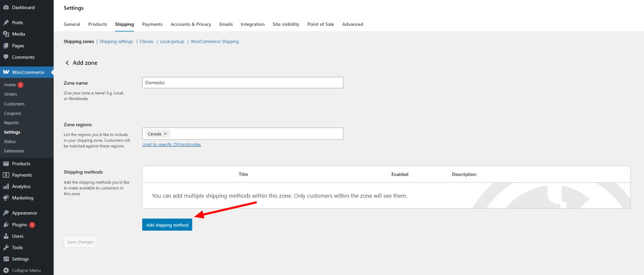The height and width of the screenshot is (275, 644).
Task: Click Limit to specific ZIP/postcodes link
Action: 171,145
